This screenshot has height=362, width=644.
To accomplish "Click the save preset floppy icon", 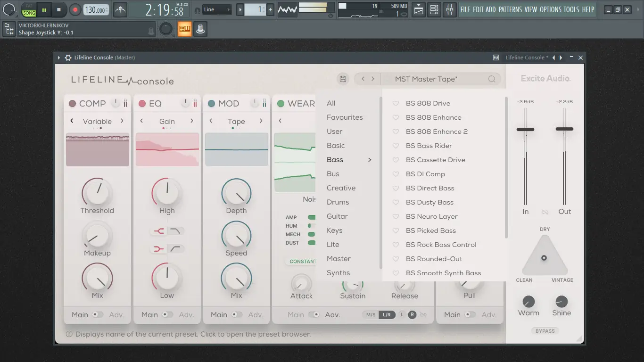I will click(x=343, y=79).
